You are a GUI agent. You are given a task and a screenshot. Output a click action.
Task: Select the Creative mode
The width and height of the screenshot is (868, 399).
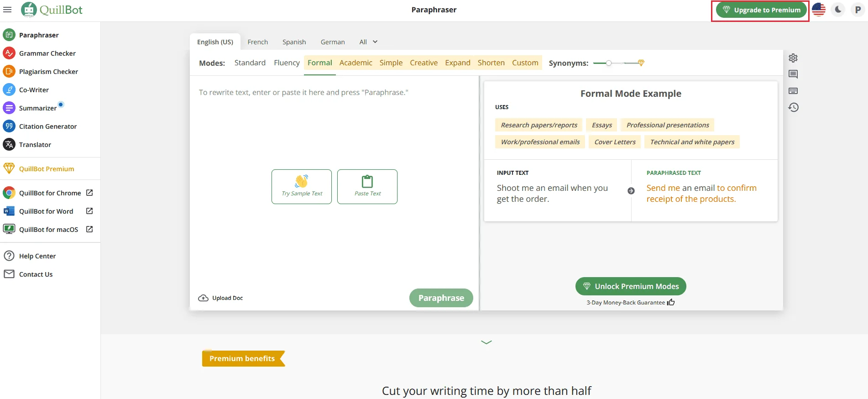[x=424, y=63]
